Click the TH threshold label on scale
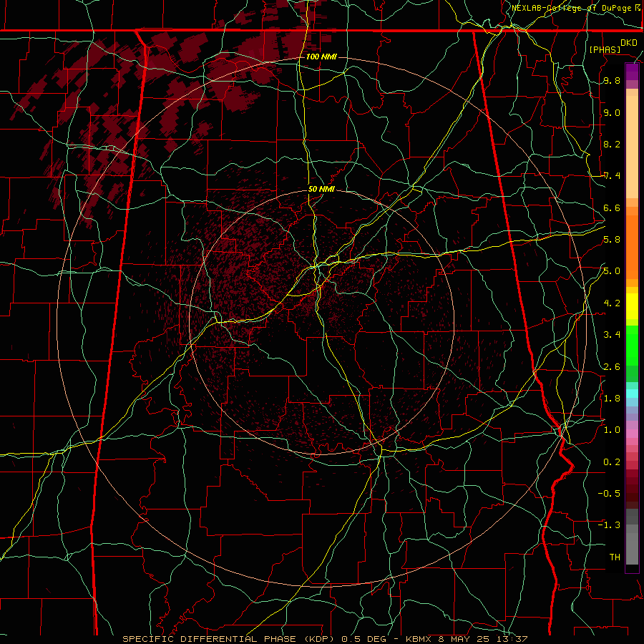Image resolution: width=644 pixels, height=644 pixels. pyautogui.click(x=615, y=557)
